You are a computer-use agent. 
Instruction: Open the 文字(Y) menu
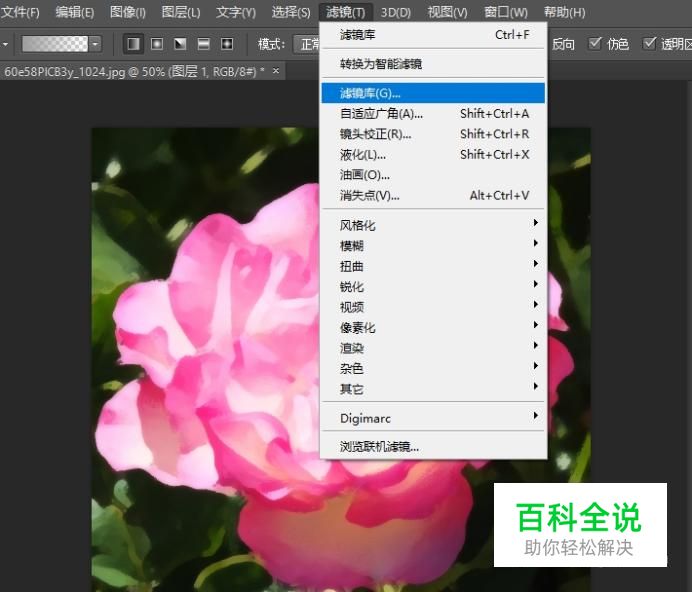[x=236, y=12]
